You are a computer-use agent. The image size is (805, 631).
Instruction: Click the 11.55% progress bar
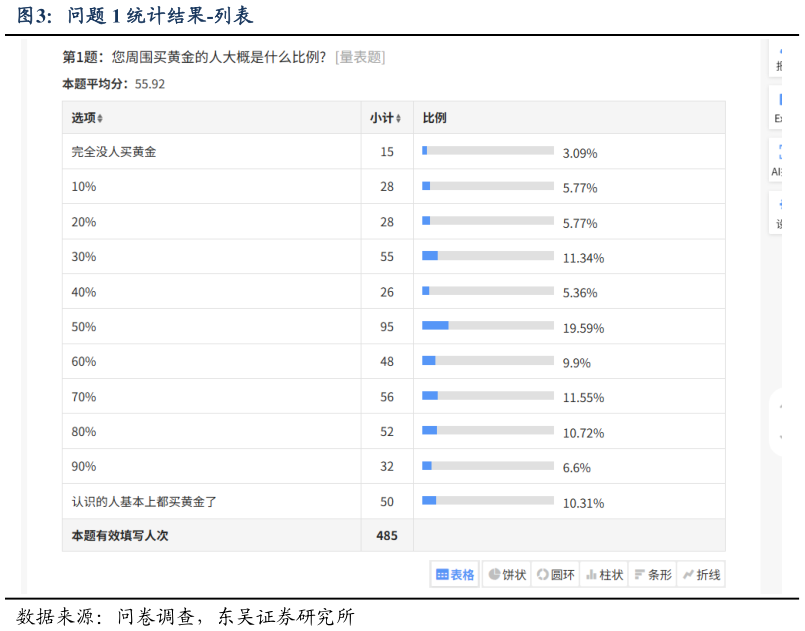(488, 395)
